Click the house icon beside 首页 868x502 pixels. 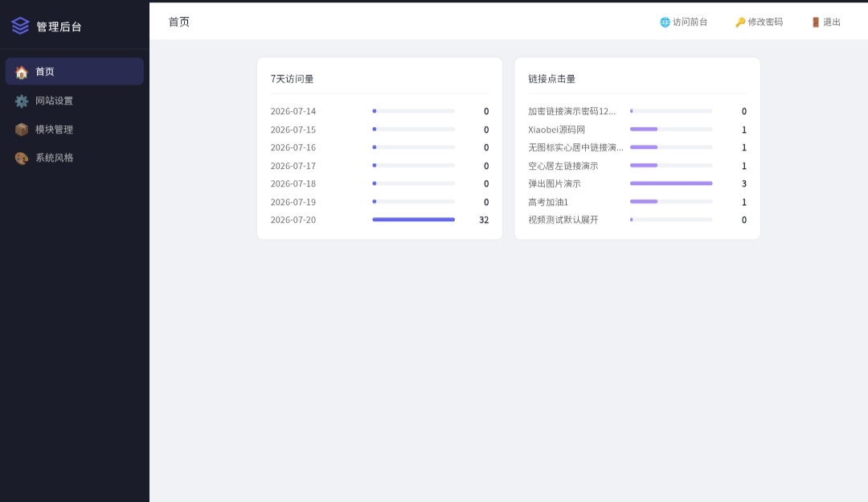pos(22,72)
